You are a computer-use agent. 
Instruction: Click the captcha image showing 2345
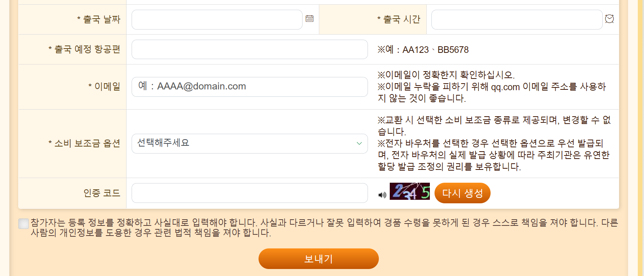pos(410,191)
